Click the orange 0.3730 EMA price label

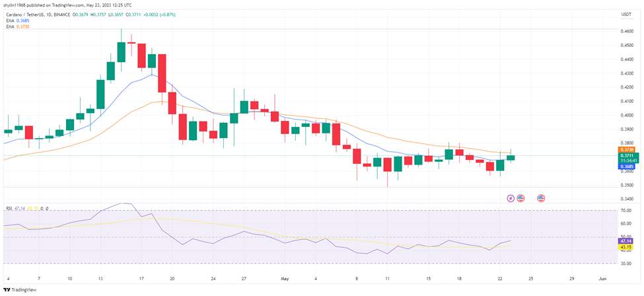click(627, 149)
